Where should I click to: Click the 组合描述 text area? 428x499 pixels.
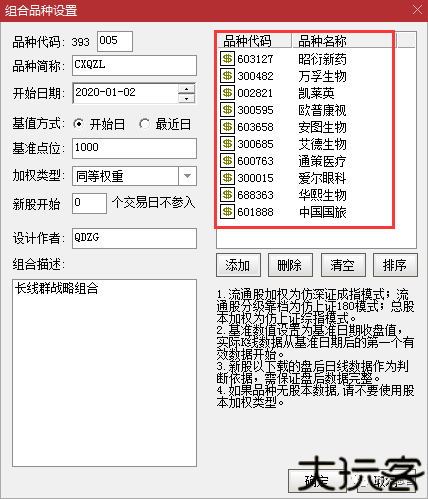[104, 373]
